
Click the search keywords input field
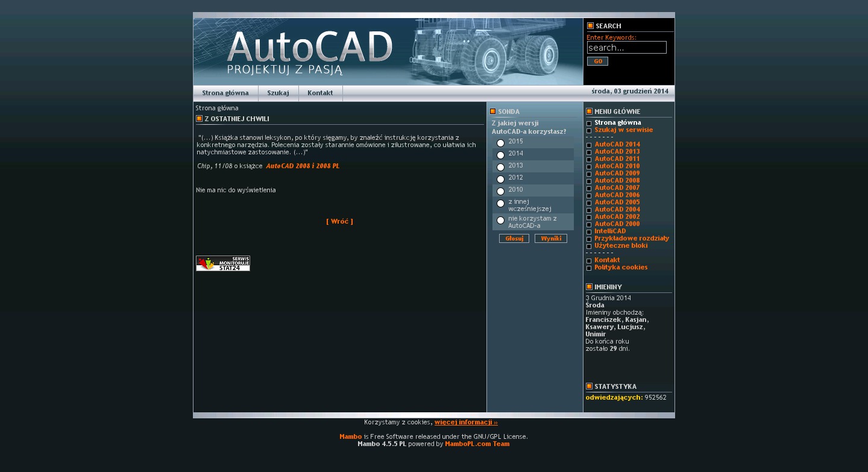pos(626,48)
